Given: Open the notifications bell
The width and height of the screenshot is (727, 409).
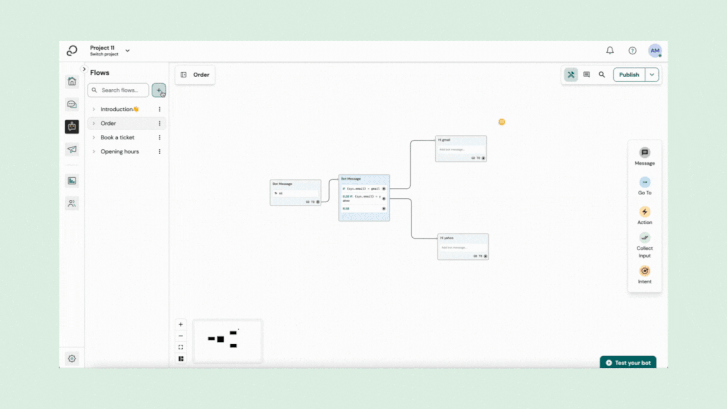Looking at the screenshot, I should pyautogui.click(x=610, y=50).
